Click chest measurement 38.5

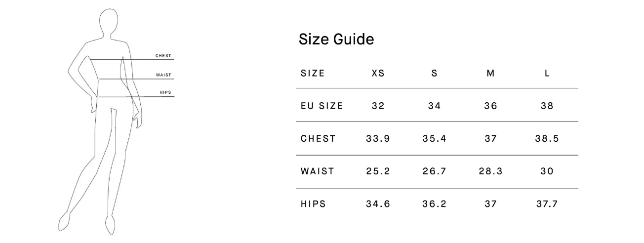547,139
